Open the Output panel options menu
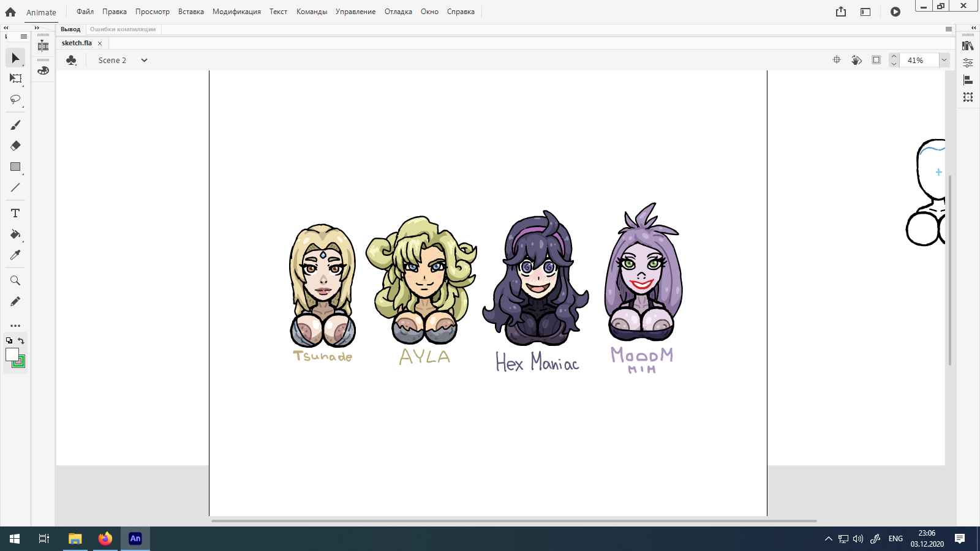This screenshot has height=551, width=980. pyautogui.click(x=949, y=29)
